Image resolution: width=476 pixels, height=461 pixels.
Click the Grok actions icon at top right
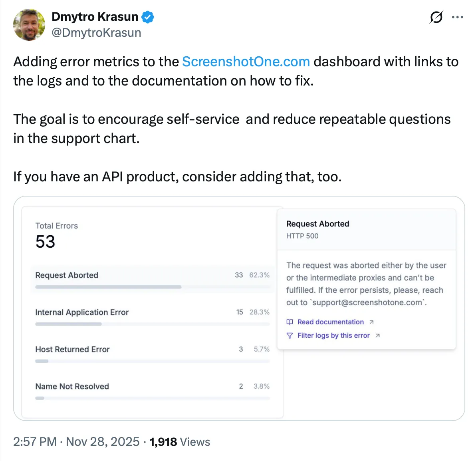436,17
